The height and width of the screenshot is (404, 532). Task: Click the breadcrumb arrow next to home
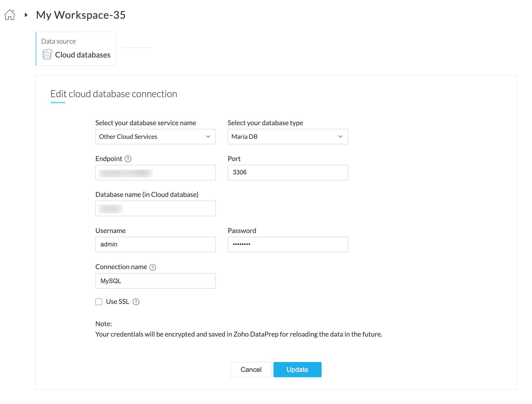(26, 15)
